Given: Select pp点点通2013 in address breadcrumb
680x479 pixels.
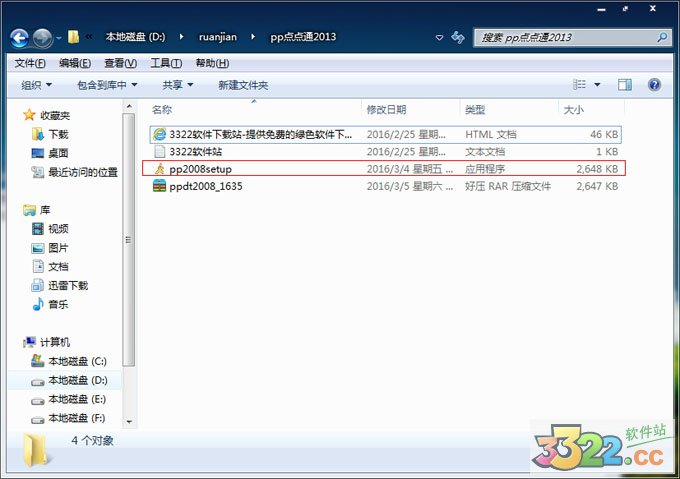Looking at the screenshot, I should click(303, 37).
